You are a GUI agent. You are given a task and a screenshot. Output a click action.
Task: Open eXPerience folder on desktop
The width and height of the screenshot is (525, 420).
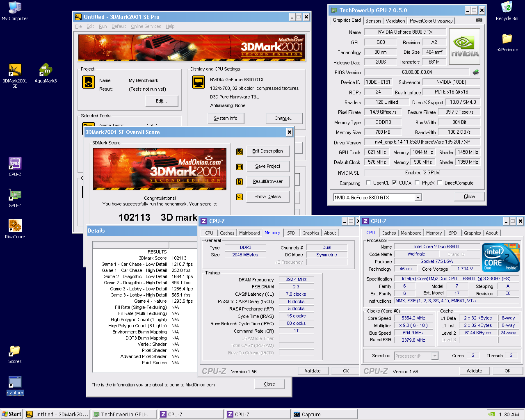point(507,43)
